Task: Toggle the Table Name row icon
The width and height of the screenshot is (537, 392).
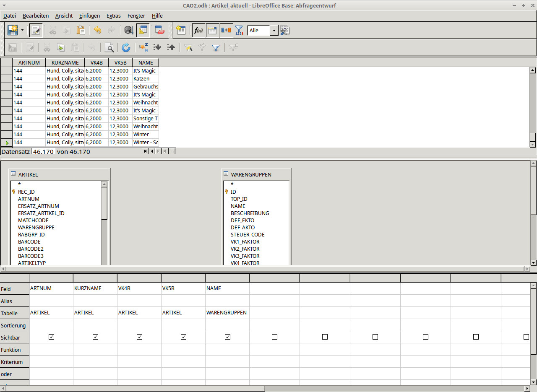Action: (x=212, y=30)
